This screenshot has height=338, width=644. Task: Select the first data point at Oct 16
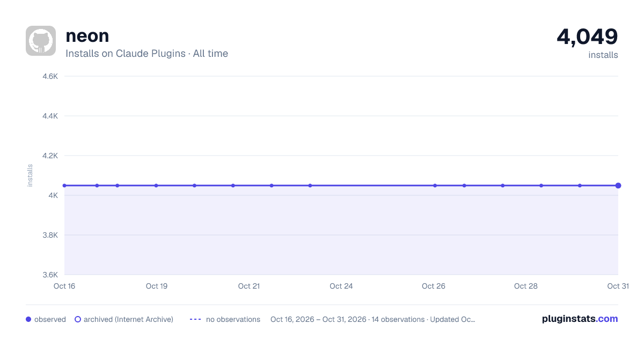pos(64,186)
